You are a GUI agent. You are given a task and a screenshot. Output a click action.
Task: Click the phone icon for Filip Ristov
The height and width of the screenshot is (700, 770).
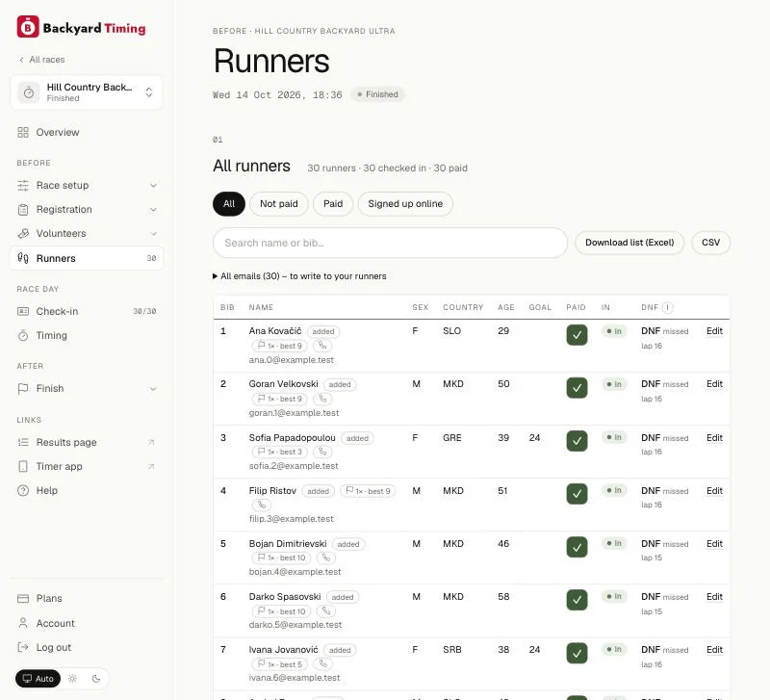(262, 505)
